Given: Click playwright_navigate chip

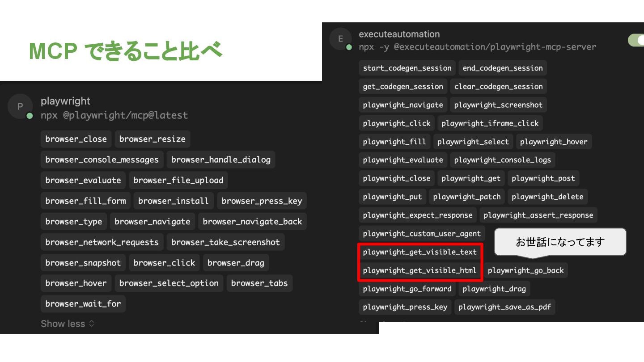Looking at the screenshot, I should (403, 105).
